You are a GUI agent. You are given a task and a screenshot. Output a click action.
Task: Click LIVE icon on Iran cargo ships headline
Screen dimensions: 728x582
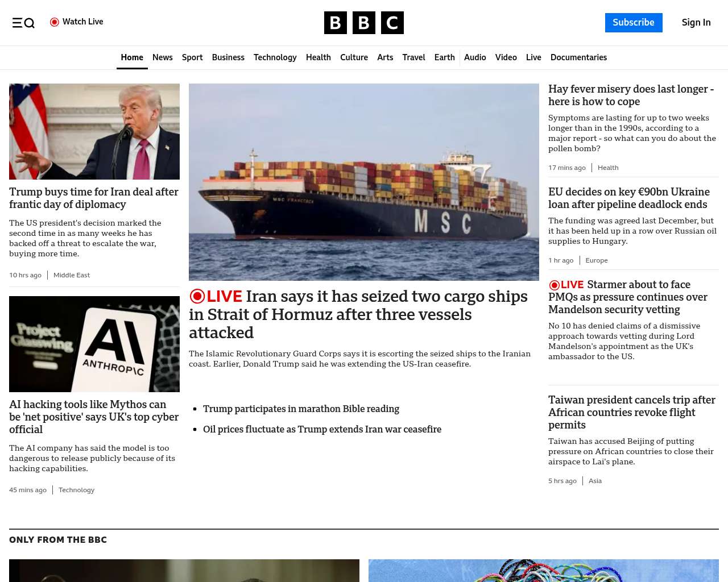click(216, 296)
